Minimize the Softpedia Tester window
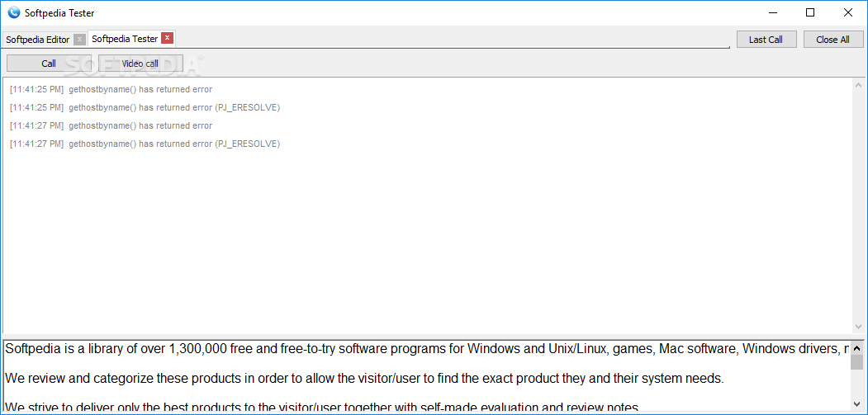Image resolution: width=868 pixels, height=415 pixels. [x=773, y=12]
